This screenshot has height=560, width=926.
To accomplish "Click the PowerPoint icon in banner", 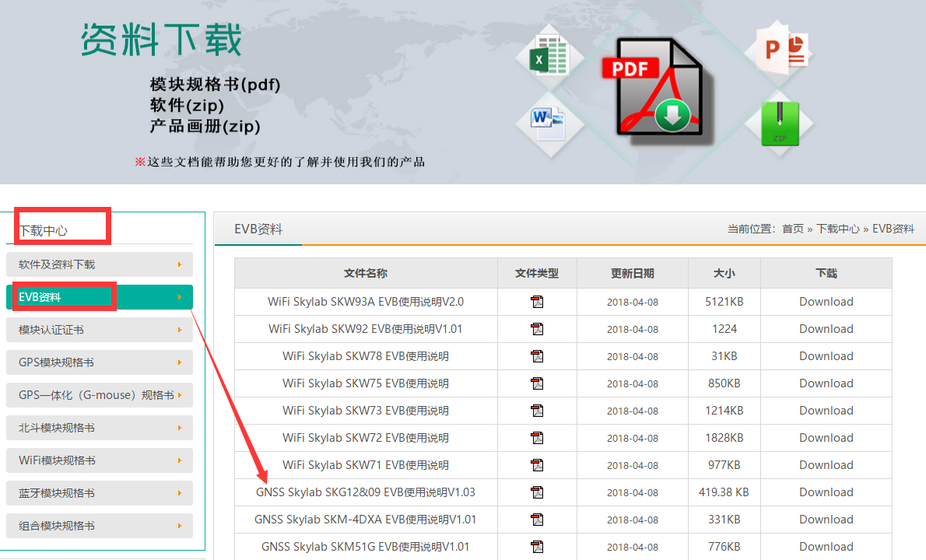I will tap(779, 49).
